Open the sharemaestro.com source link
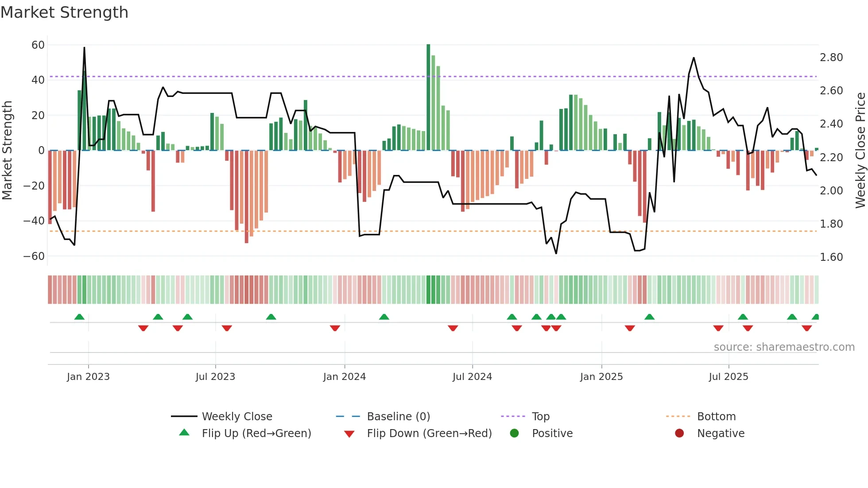 (x=784, y=347)
